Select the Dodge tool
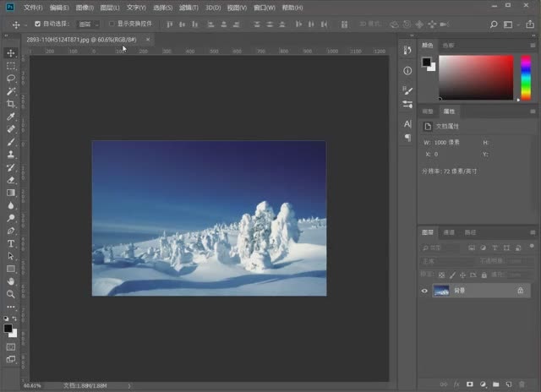 click(x=11, y=218)
